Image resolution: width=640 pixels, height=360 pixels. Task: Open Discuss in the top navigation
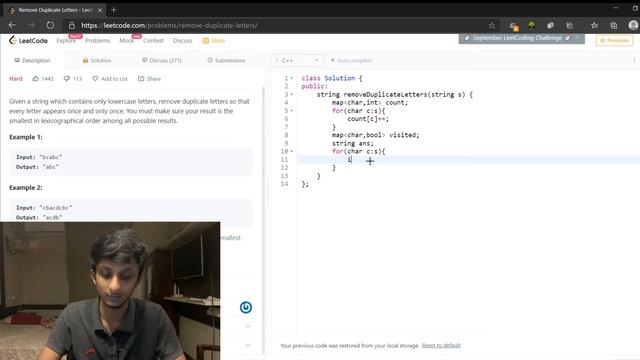pyautogui.click(x=182, y=40)
